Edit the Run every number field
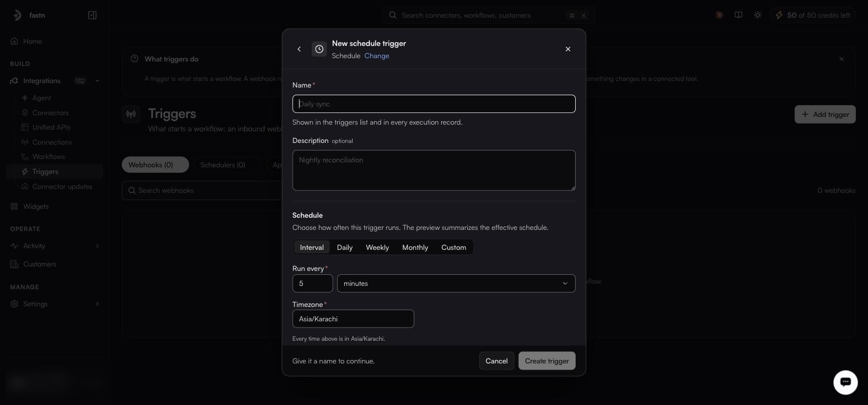The height and width of the screenshot is (405, 868). coord(313,284)
